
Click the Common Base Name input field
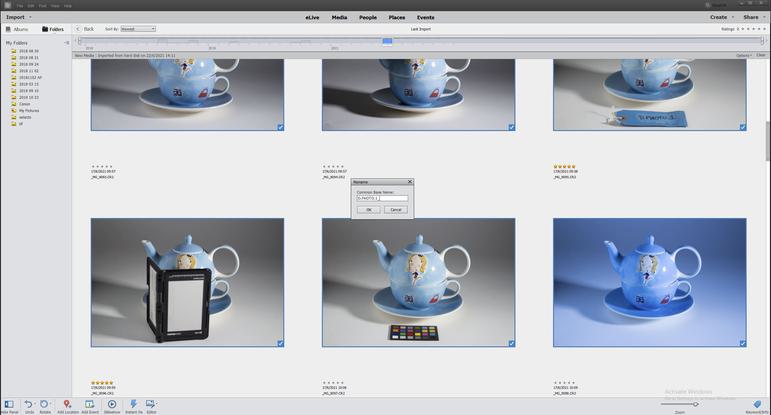[x=382, y=198]
